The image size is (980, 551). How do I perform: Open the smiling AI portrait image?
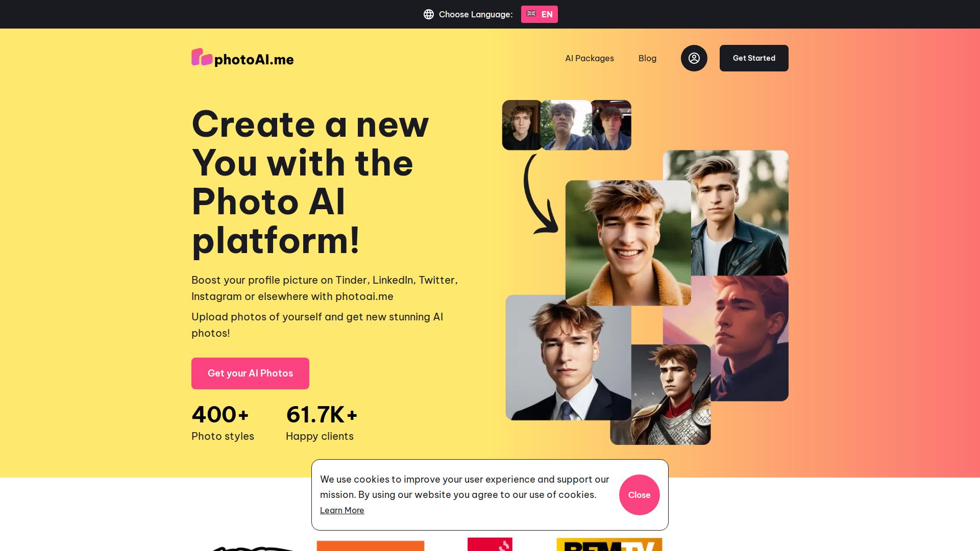[628, 243]
